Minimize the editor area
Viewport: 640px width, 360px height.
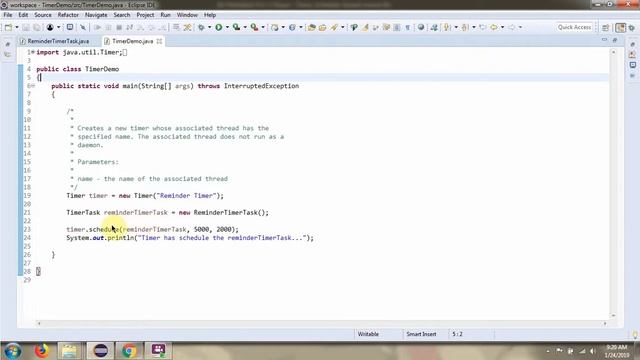pos(604,40)
